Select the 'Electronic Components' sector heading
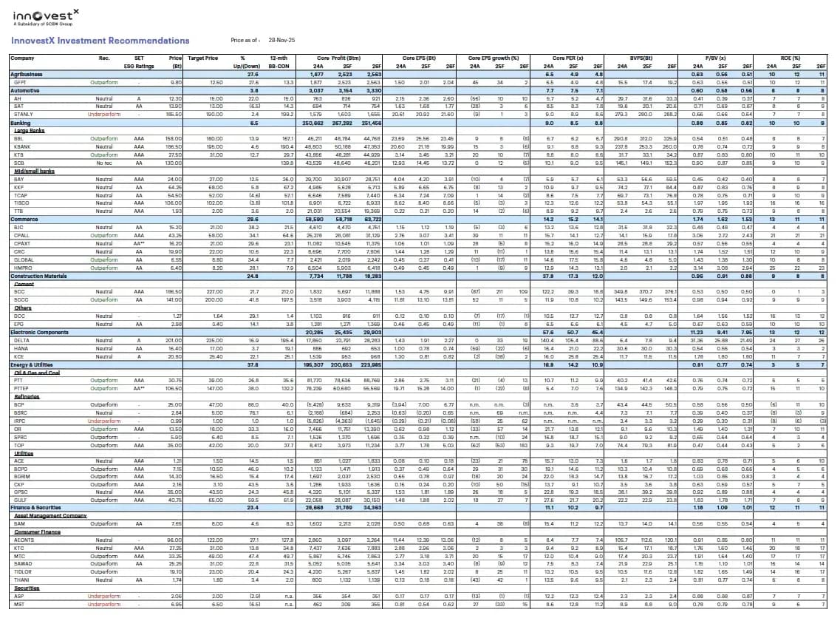The height and width of the screenshot is (618, 840). [40, 333]
